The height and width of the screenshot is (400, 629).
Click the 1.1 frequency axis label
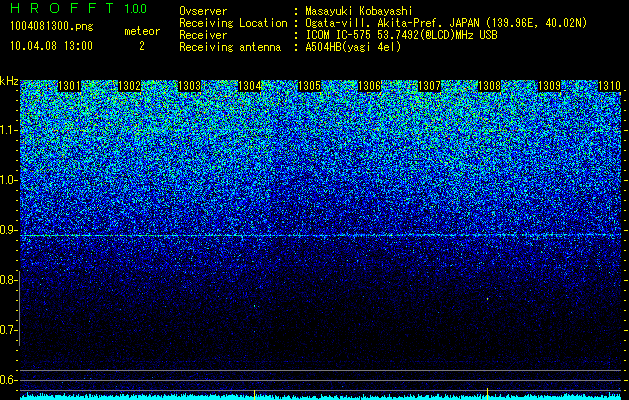pyautogui.click(x=8, y=130)
